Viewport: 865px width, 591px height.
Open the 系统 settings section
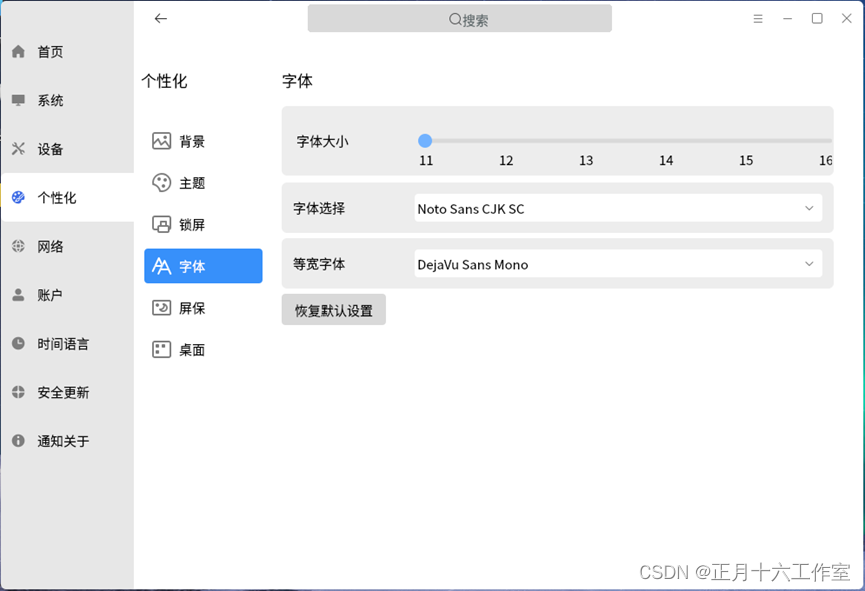click(x=67, y=100)
